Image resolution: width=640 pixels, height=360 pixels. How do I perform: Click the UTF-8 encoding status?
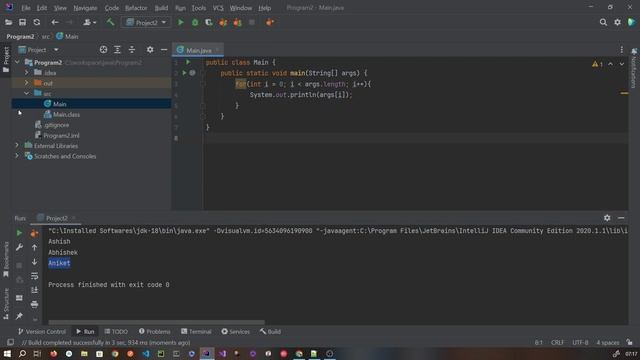pos(580,342)
